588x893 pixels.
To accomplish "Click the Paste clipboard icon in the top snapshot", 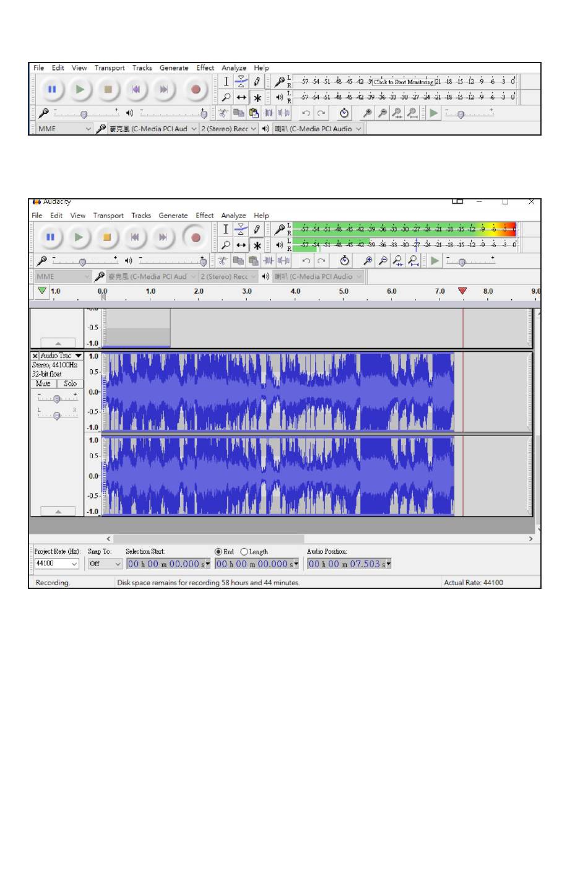I will (254, 113).
